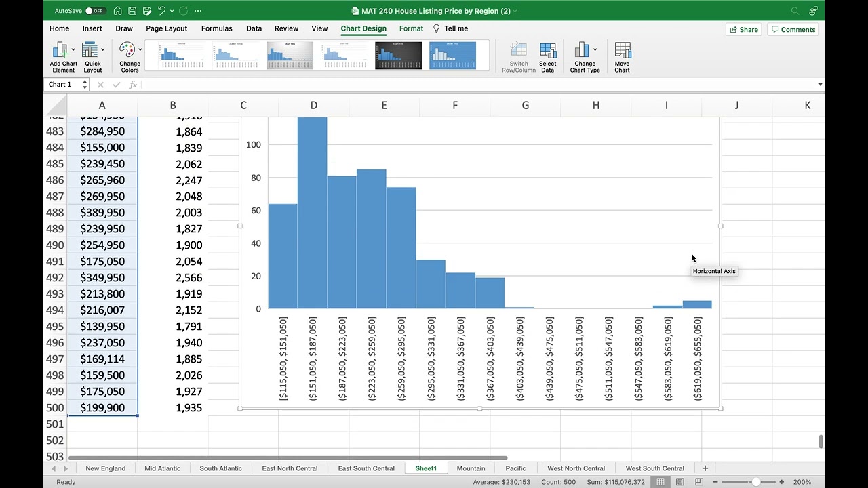Open the Insert ribbon tab

(92, 28)
